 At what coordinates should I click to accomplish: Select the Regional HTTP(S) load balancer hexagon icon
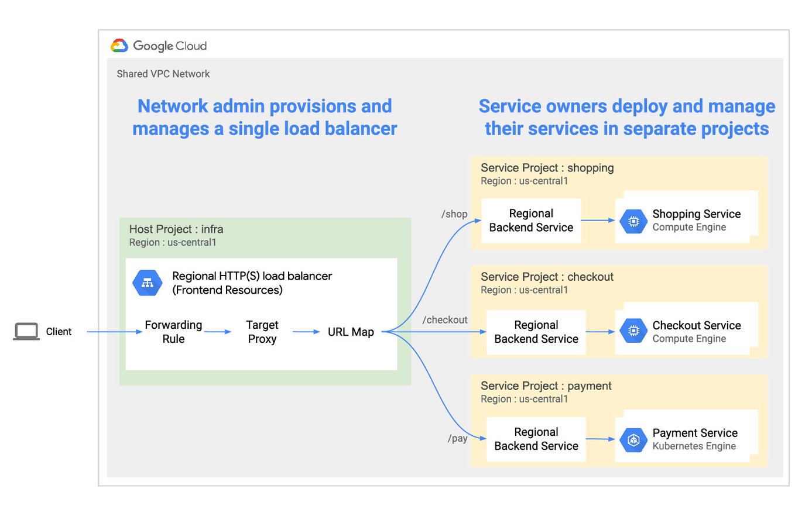pyautogui.click(x=147, y=283)
